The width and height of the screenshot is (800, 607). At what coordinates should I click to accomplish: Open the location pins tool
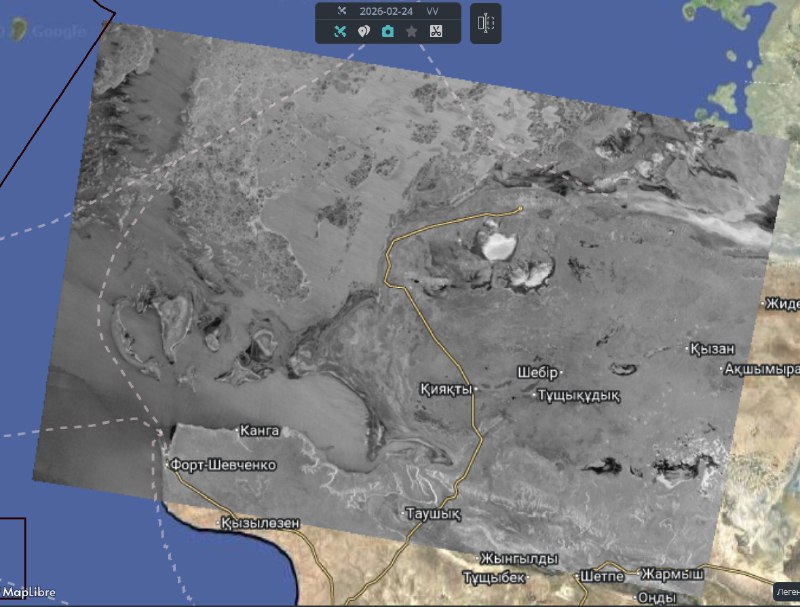364,31
